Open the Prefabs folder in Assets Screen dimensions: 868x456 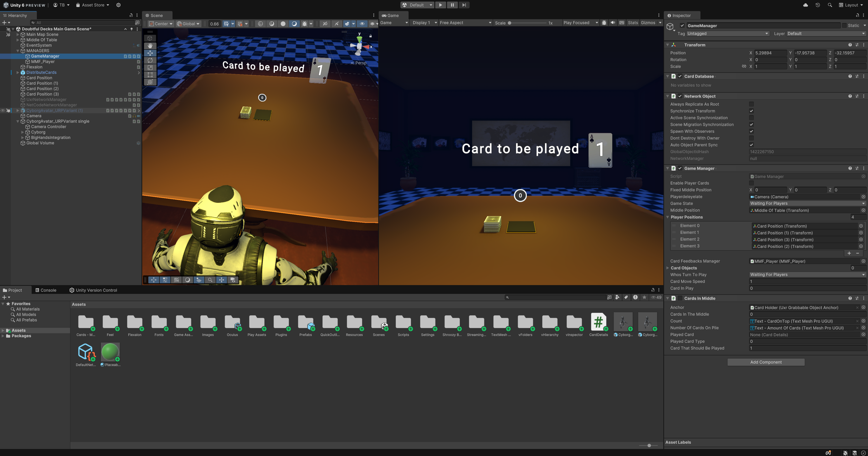306,324
